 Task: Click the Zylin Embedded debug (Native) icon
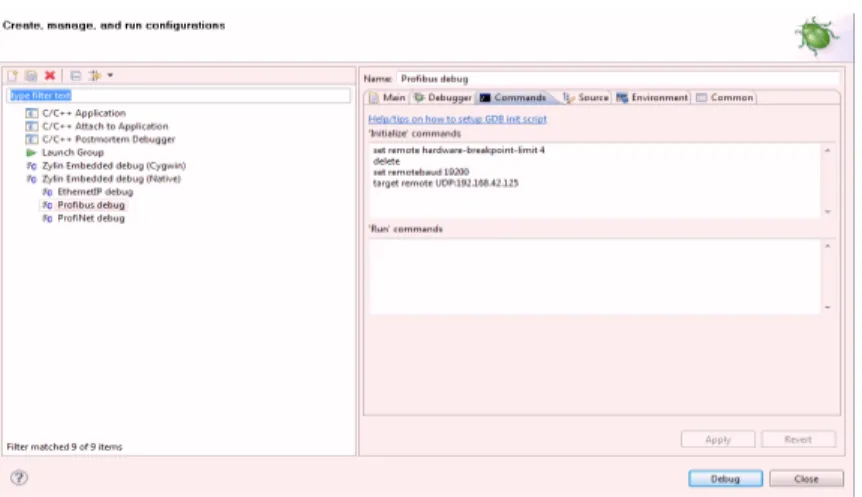[x=31, y=179]
